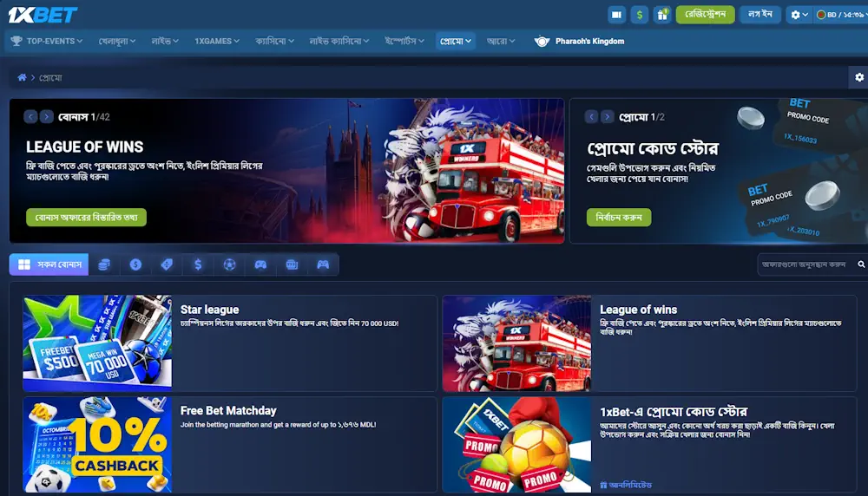Expand the BD language and time selector

(x=839, y=15)
